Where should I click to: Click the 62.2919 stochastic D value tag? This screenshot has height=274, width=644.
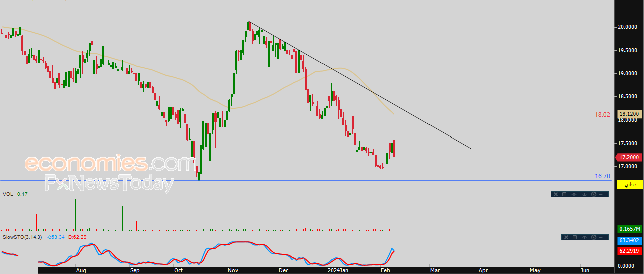point(630,250)
